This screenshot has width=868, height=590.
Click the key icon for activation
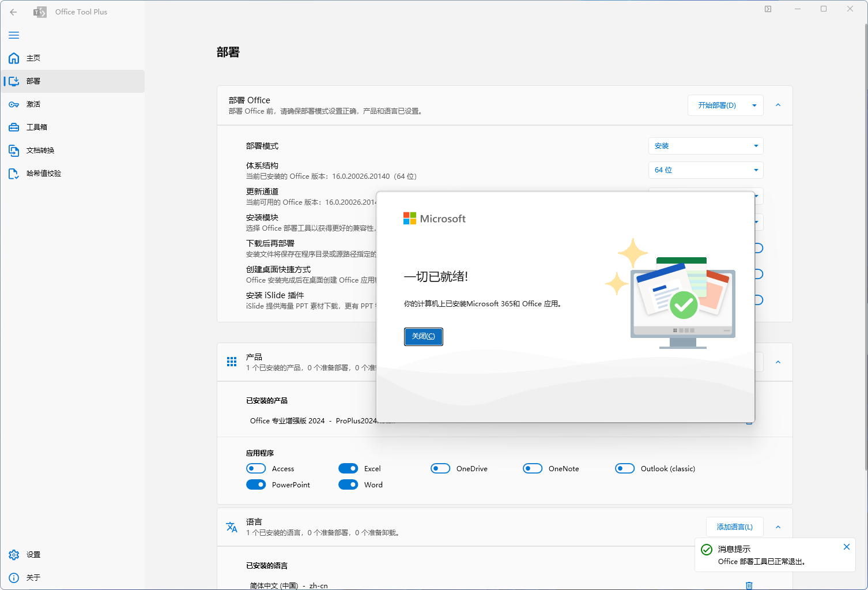pos(14,104)
